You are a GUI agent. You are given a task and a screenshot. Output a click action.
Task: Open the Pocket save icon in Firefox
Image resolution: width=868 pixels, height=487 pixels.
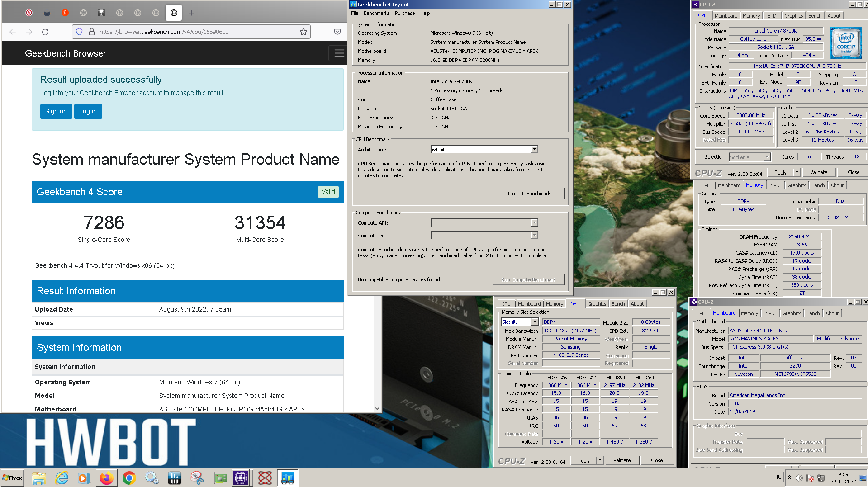tap(337, 32)
